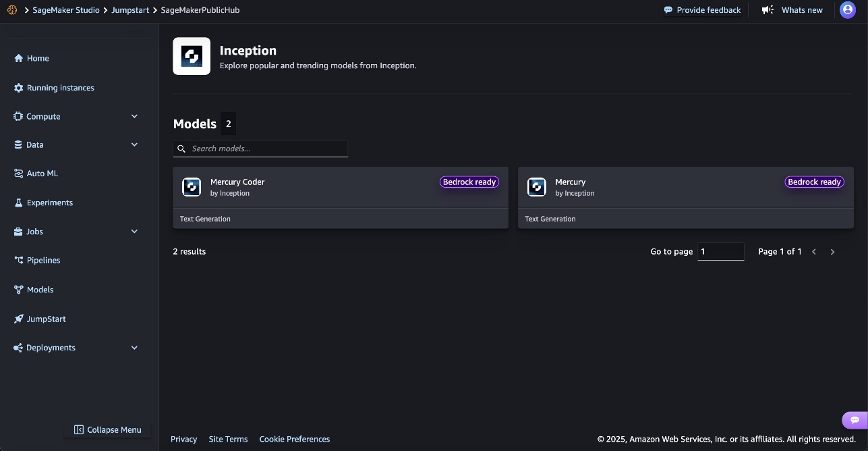This screenshot has width=868, height=451.
Task: Open the Privacy footer link
Action: [x=183, y=439]
